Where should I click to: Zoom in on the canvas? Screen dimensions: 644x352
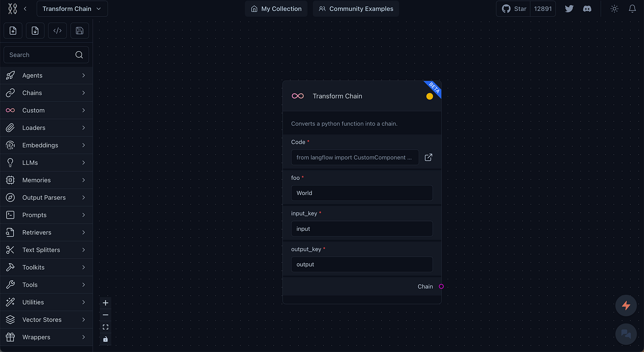[x=105, y=302]
